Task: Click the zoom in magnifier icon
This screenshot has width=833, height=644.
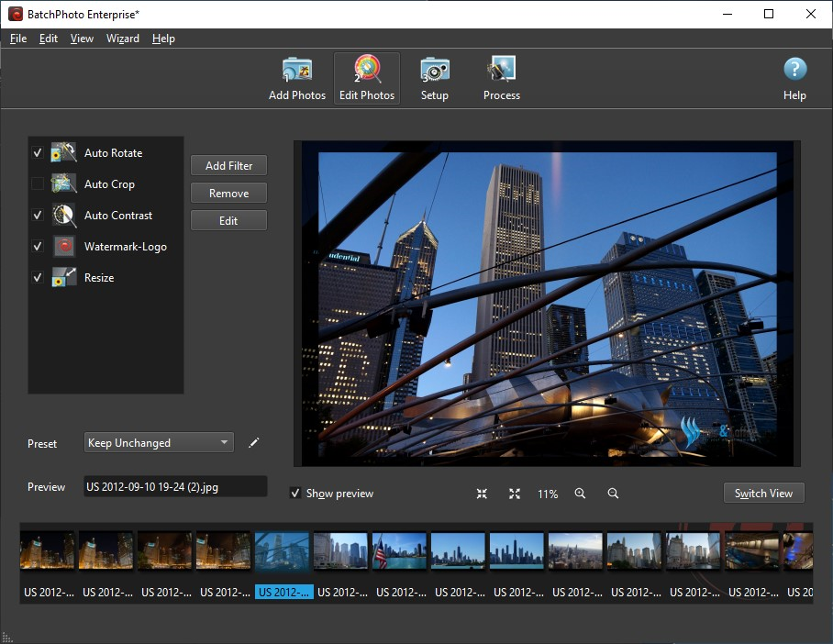Action: click(x=580, y=494)
